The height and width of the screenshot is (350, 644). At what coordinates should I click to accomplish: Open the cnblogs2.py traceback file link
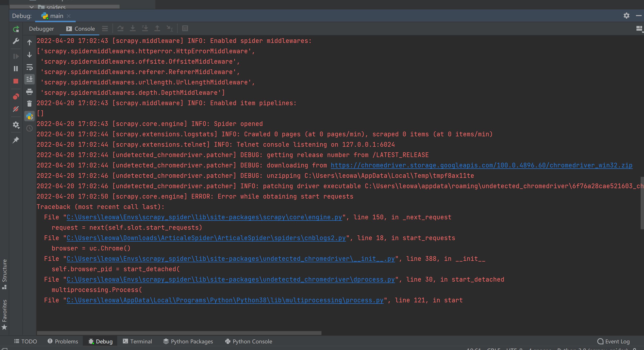coord(206,238)
